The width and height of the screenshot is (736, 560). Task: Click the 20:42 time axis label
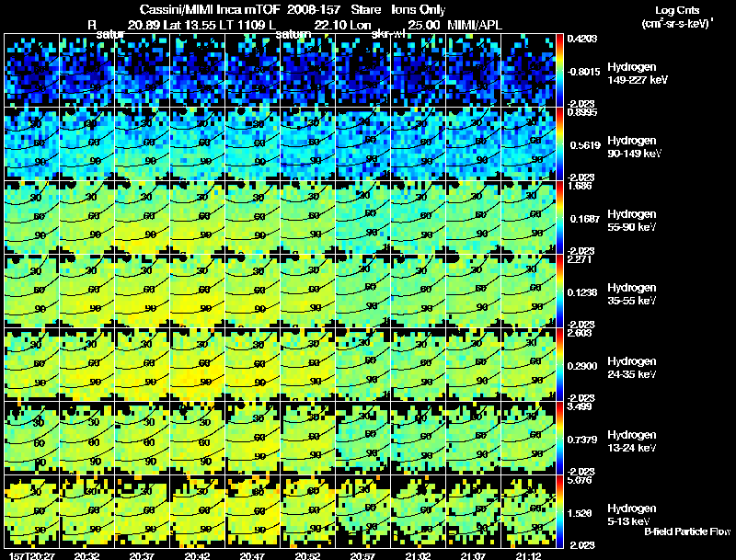(x=197, y=555)
